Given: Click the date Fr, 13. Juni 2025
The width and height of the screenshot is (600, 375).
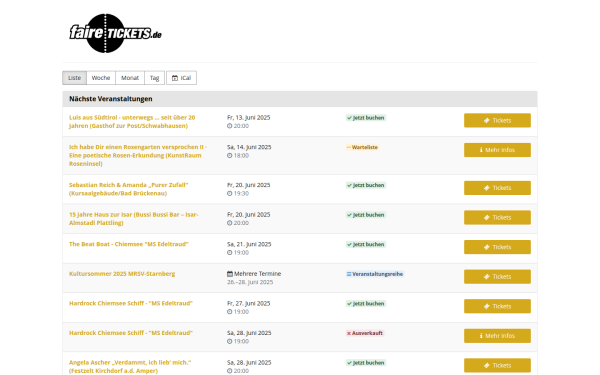Looking at the screenshot, I should [249, 117].
